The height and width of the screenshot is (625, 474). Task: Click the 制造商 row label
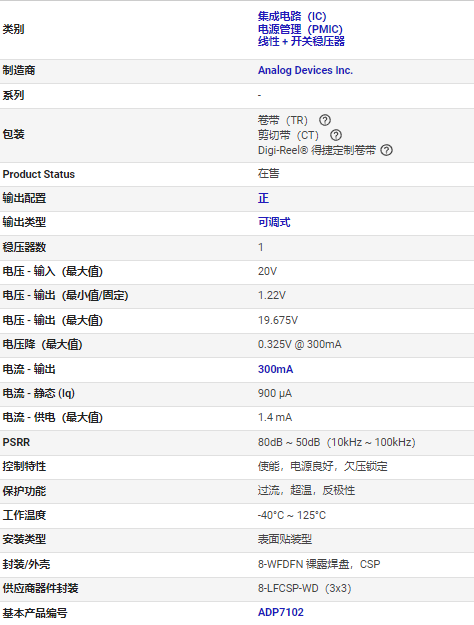(19, 71)
